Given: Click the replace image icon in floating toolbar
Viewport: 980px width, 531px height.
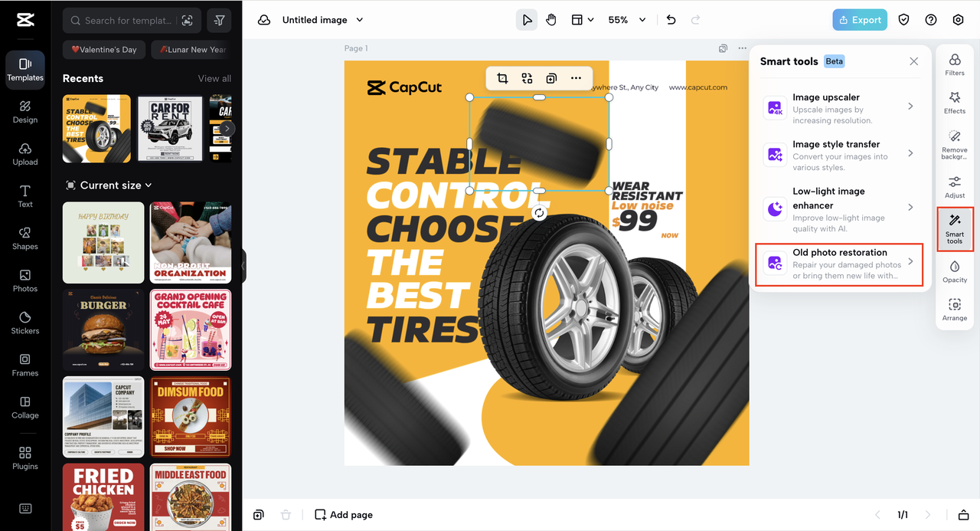Looking at the screenshot, I should click(527, 78).
